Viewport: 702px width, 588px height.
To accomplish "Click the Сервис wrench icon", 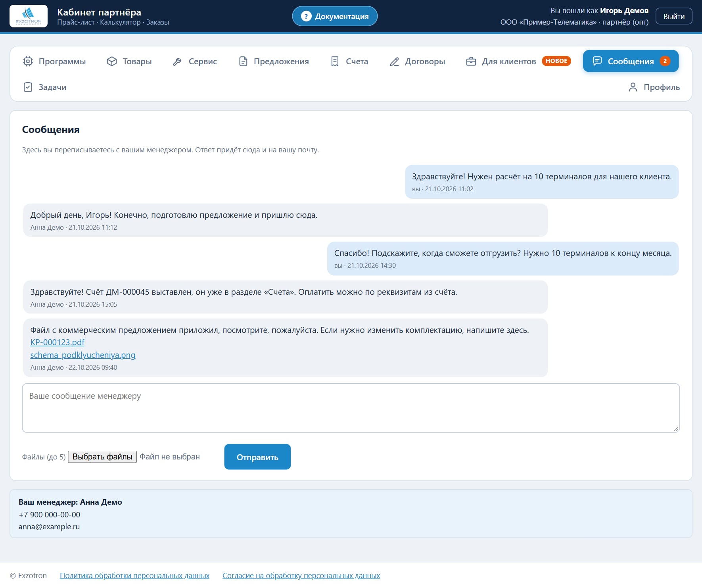I will pos(177,61).
